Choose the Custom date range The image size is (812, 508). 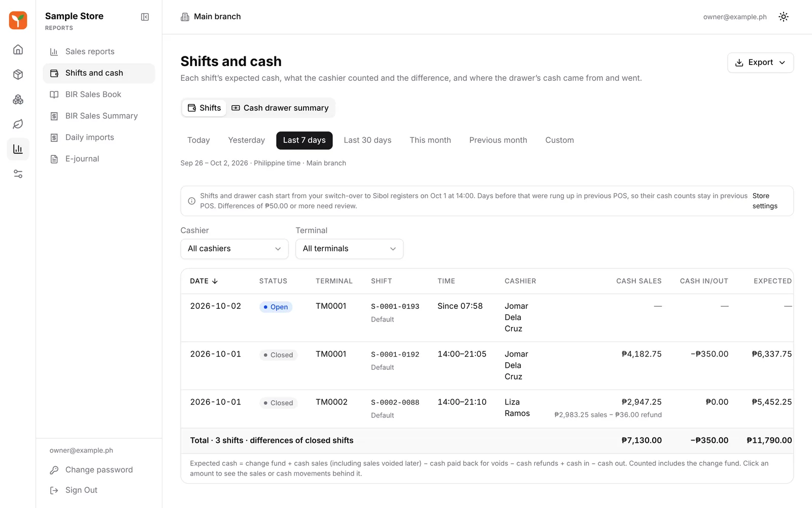(x=560, y=140)
